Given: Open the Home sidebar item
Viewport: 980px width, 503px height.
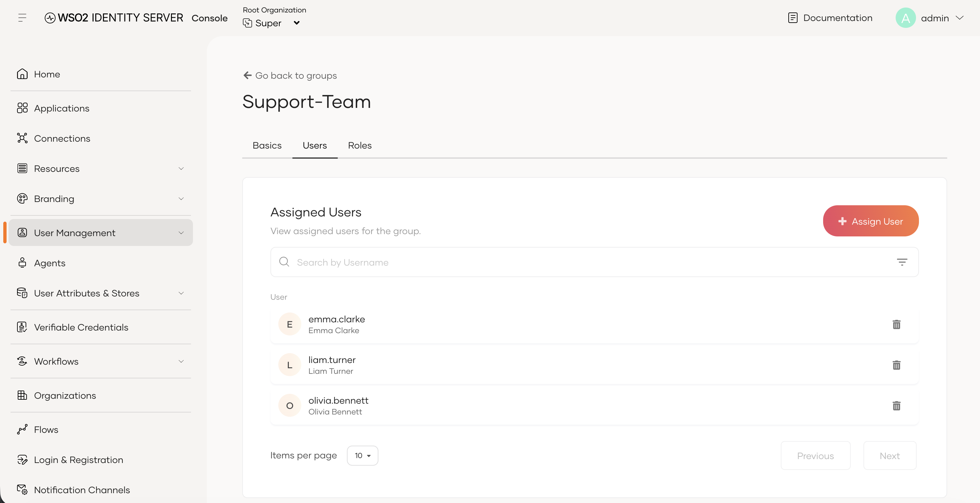Looking at the screenshot, I should point(100,74).
